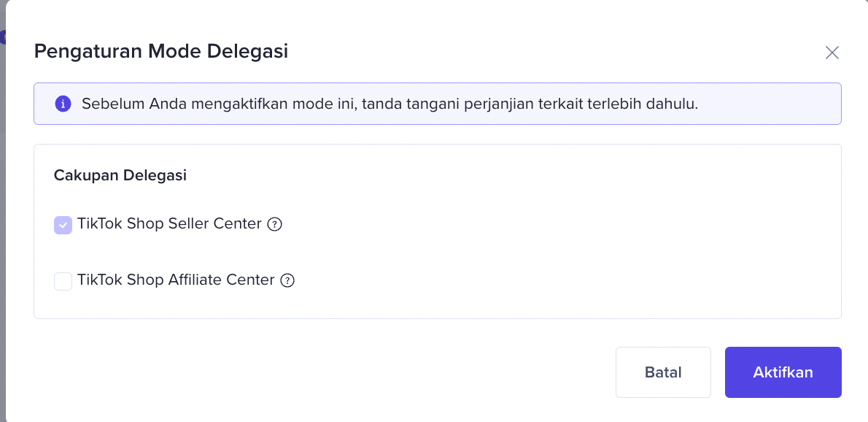
Task: Click the Pengaturan Mode Delegasi title
Action: (x=161, y=52)
